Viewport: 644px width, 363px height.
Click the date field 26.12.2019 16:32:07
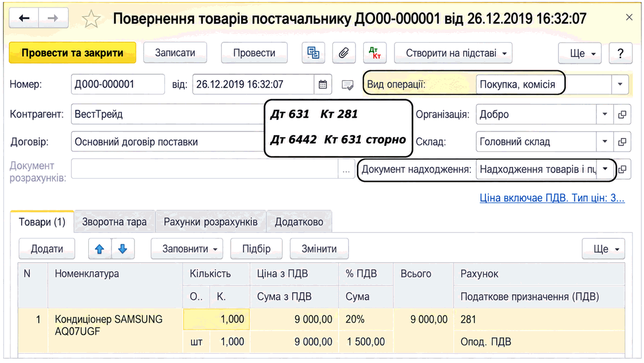click(x=253, y=85)
